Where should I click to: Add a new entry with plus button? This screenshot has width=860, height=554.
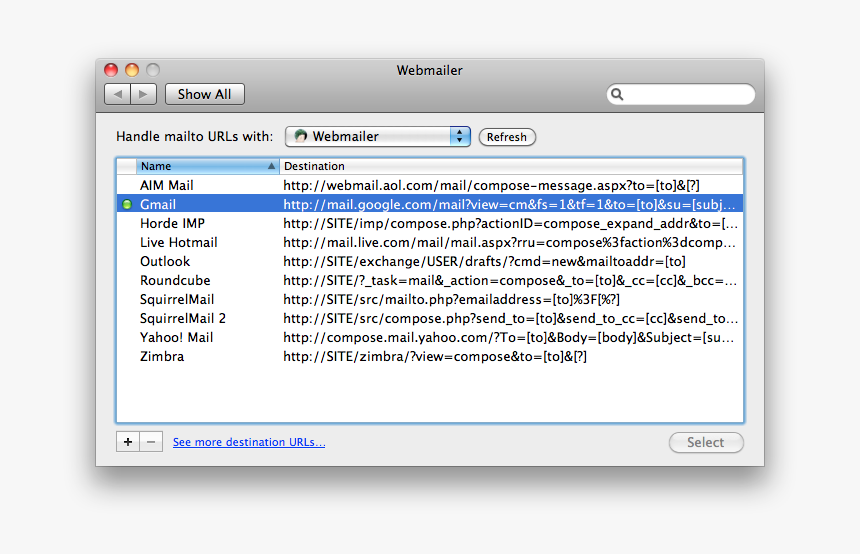pos(128,442)
